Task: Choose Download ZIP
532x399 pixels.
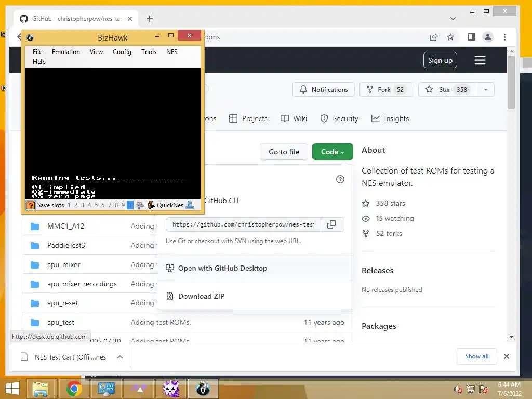Action: point(255,296)
